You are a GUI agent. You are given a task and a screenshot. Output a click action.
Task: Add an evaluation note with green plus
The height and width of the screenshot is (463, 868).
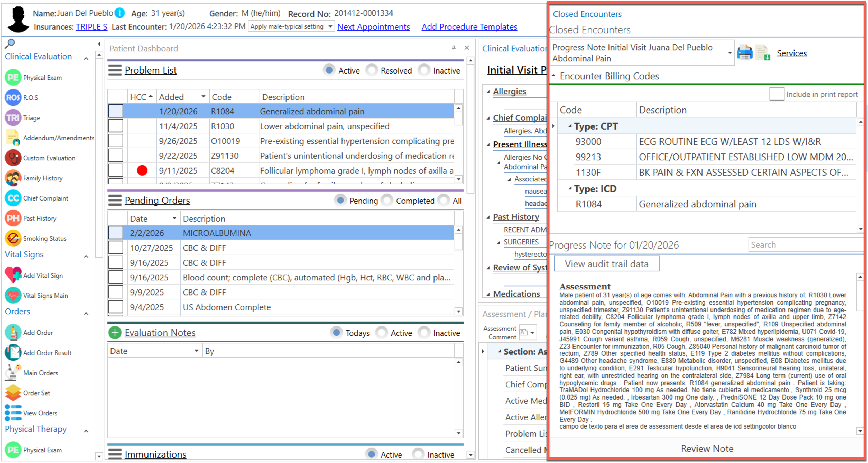pos(114,333)
